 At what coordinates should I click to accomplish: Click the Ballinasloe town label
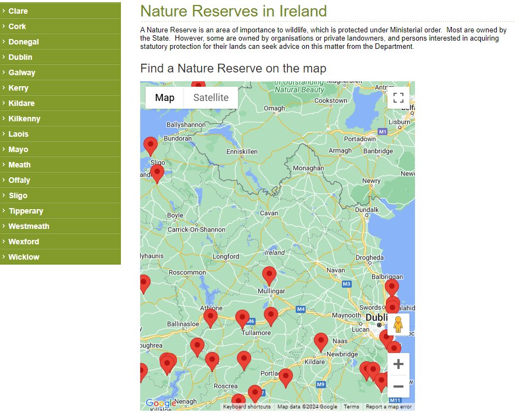183,324
